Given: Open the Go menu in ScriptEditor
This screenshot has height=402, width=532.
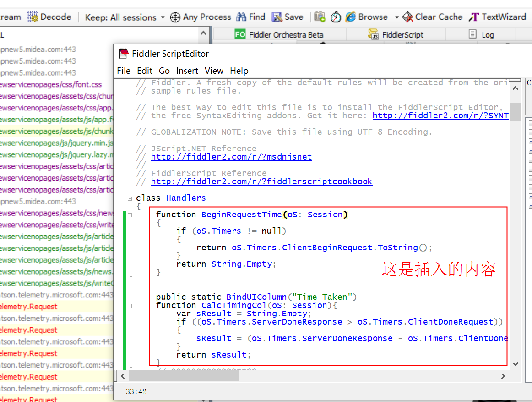Looking at the screenshot, I should point(164,71).
